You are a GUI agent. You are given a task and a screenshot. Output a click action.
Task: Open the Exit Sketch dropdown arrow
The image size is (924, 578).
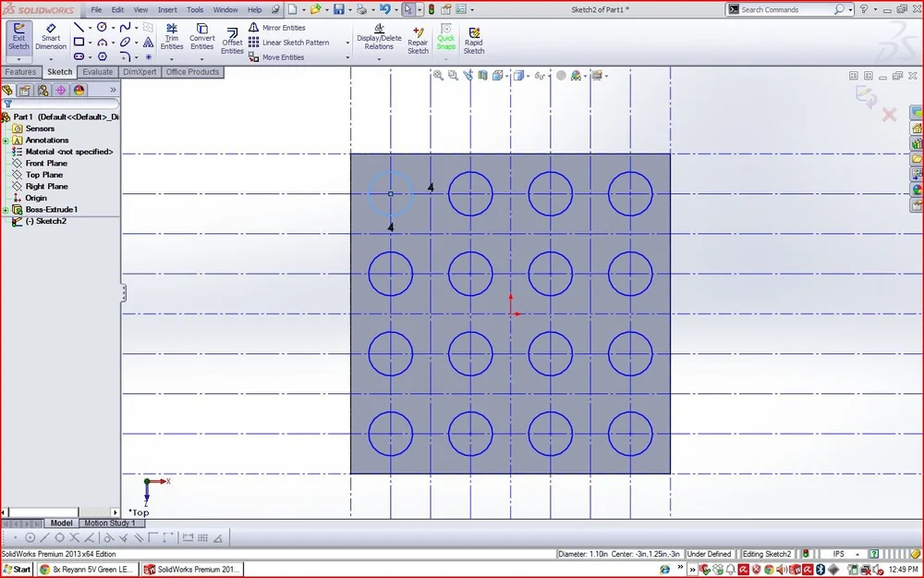[x=18, y=59]
